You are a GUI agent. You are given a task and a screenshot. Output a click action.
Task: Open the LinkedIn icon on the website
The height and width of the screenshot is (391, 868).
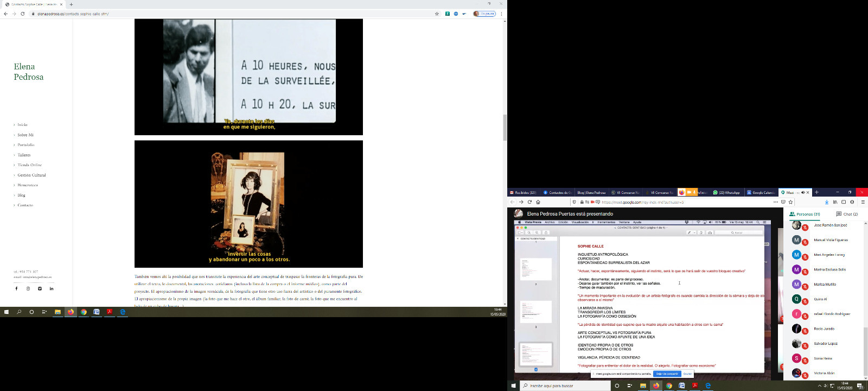(52, 288)
